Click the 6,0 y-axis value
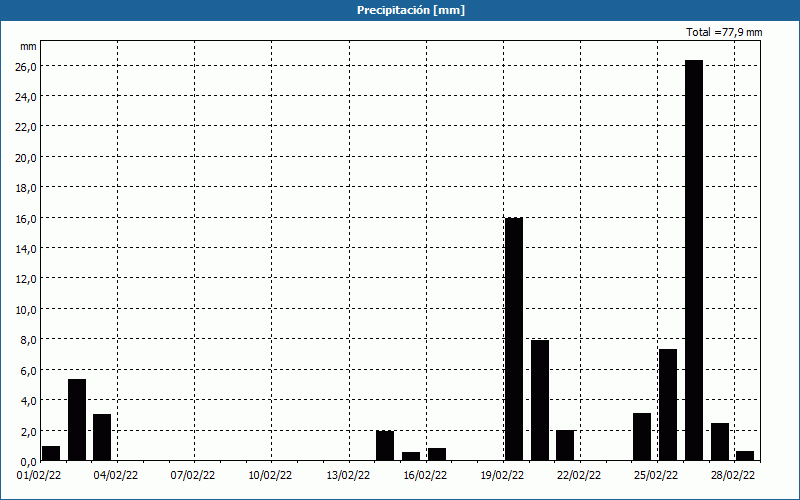The width and height of the screenshot is (800, 500). pos(28,370)
